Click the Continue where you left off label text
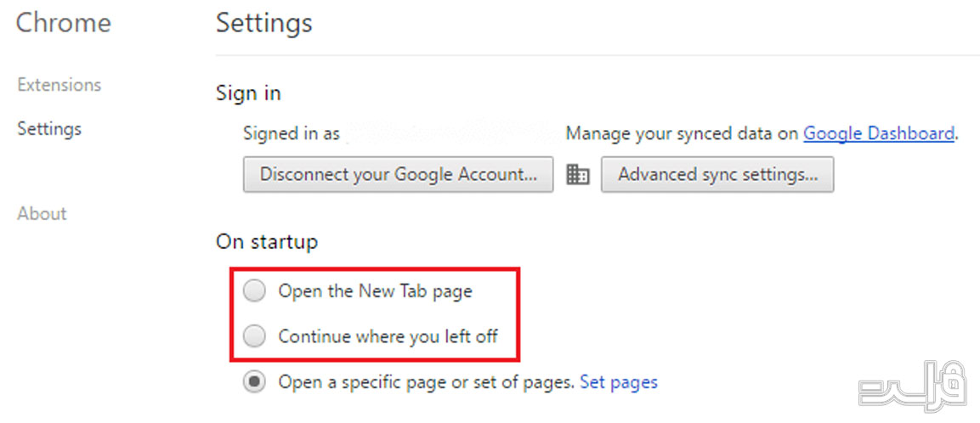The image size is (980, 423). [388, 336]
